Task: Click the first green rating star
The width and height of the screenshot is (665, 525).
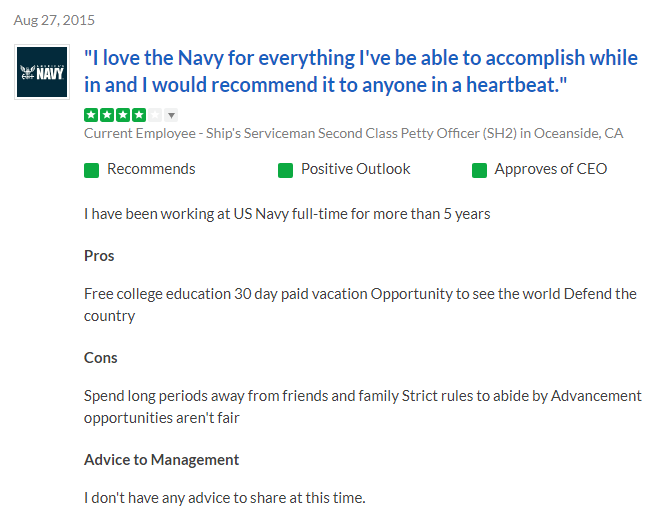Action: tap(91, 114)
